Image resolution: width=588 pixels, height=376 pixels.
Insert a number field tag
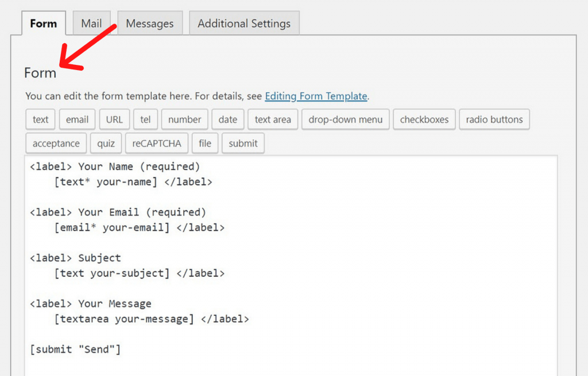[x=185, y=119]
